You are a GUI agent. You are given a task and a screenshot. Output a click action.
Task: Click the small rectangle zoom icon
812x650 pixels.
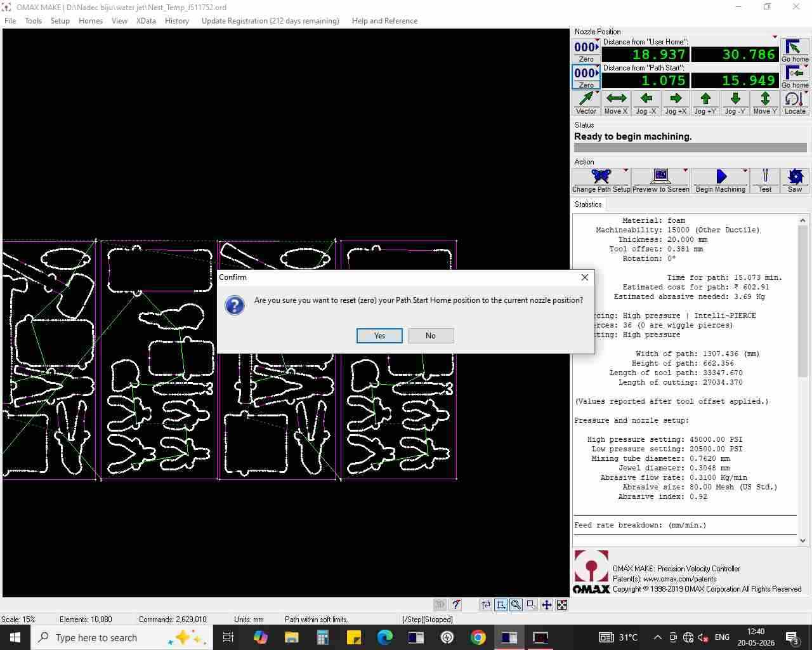coord(532,605)
